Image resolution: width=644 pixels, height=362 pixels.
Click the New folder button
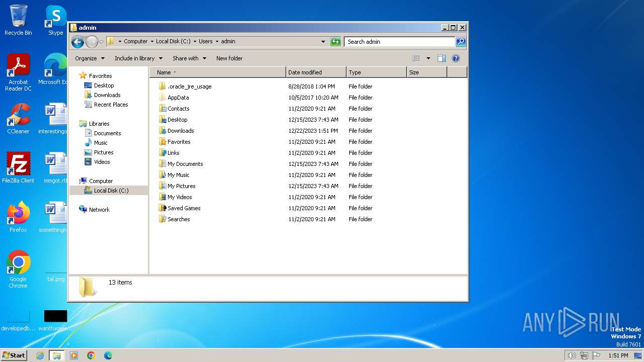[229, 58]
